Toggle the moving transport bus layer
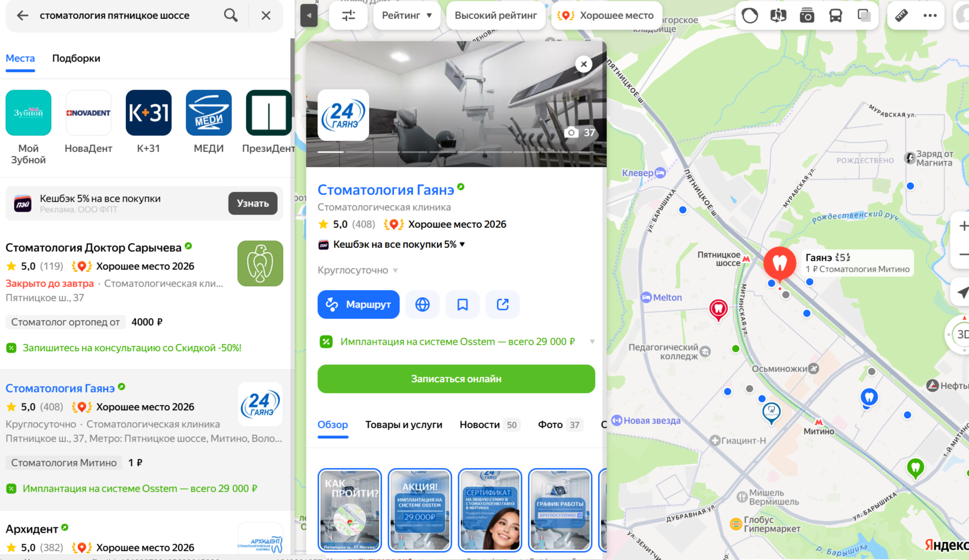 [x=835, y=15]
